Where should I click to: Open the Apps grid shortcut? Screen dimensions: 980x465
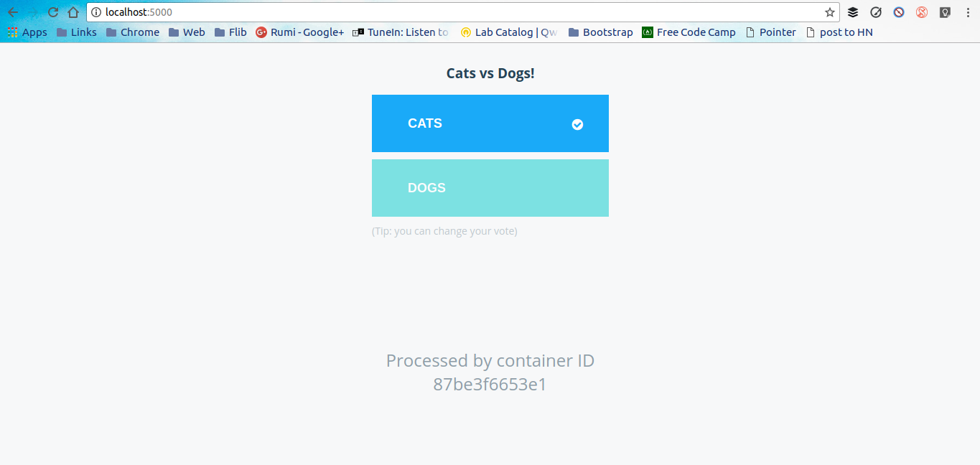pyautogui.click(x=27, y=32)
